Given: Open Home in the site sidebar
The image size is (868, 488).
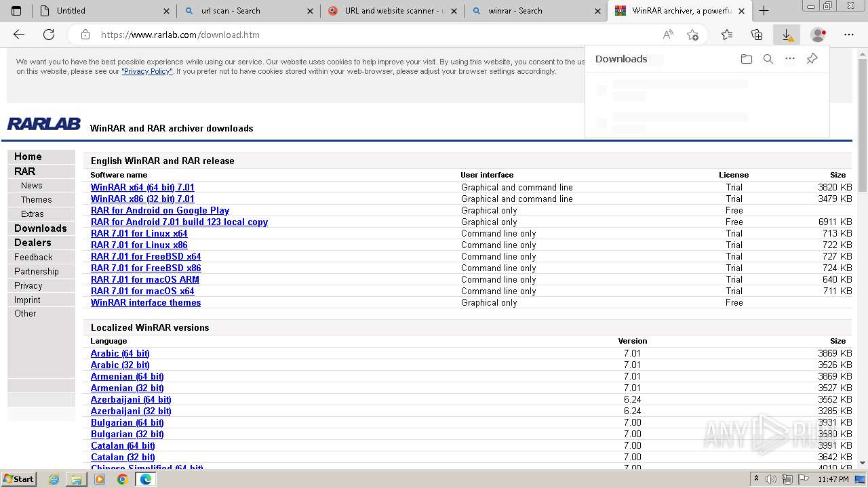Looking at the screenshot, I should pos(28,157).
